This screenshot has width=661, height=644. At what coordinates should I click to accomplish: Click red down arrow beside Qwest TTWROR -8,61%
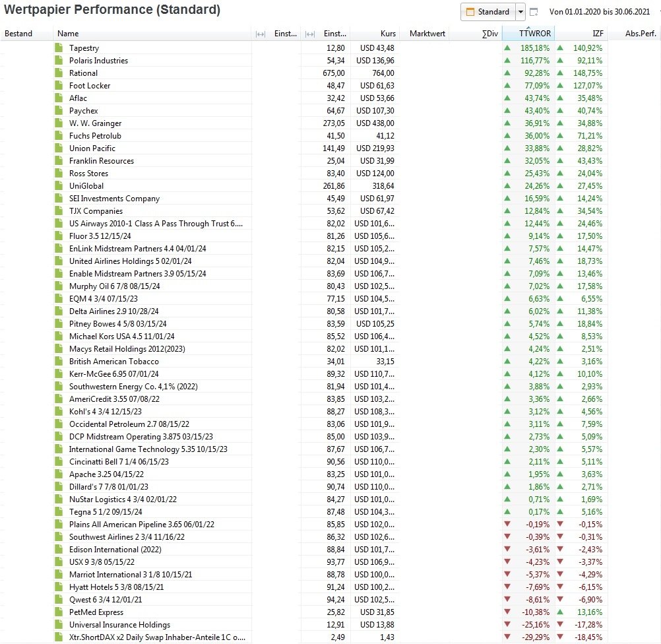(507, 599)
